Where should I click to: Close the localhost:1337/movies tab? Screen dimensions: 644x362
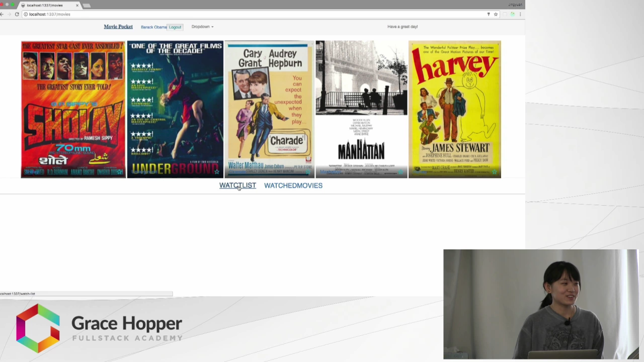pos(77,5)
